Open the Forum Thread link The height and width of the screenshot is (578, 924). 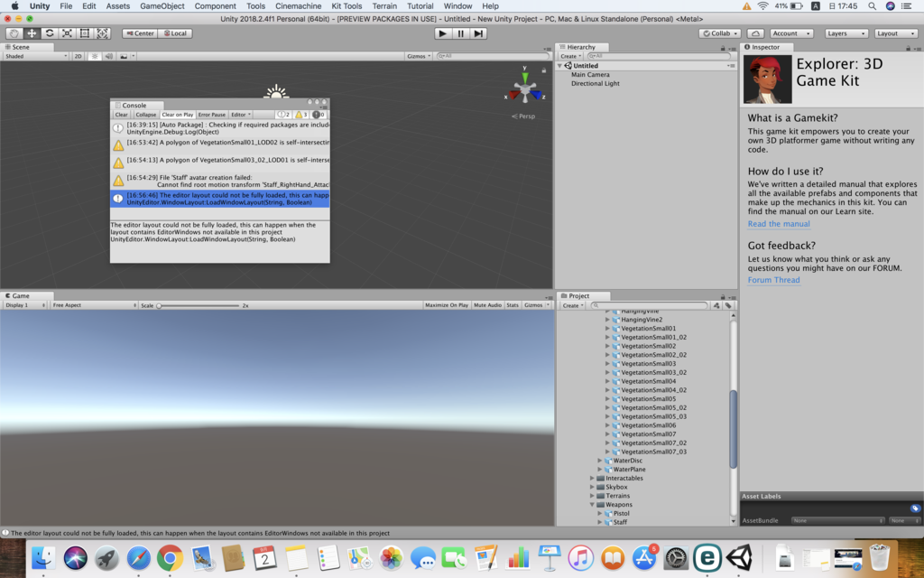(x=773, y=280)
